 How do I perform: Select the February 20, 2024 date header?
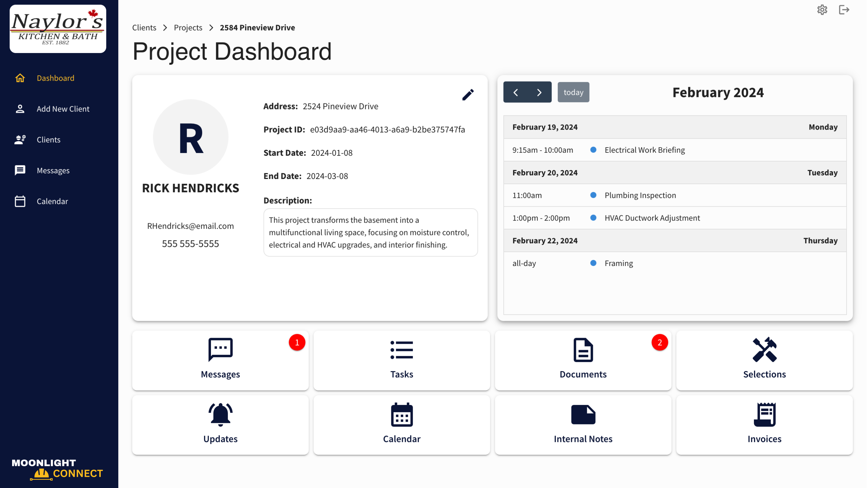[675, 173]
